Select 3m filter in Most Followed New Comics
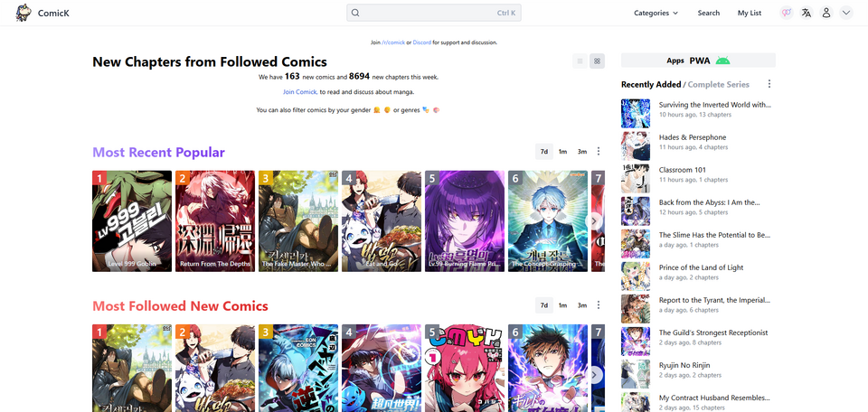Image resolution: width=868 pixels, height=412 pixels. (581, 305)
